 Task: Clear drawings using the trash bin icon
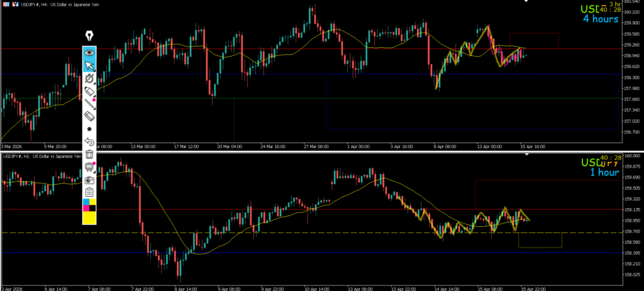pos(89,155)
